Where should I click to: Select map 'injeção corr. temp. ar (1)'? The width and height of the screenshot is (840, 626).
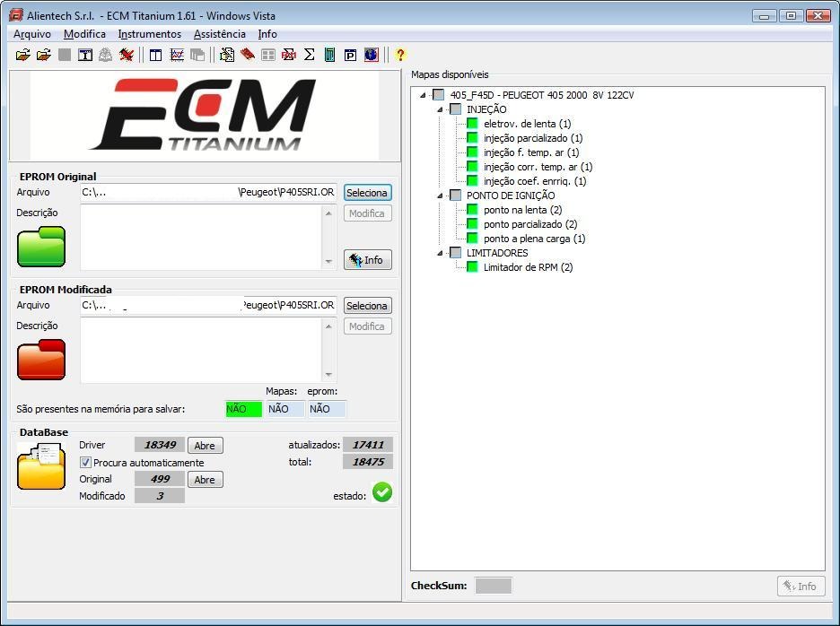coord(538,167)
